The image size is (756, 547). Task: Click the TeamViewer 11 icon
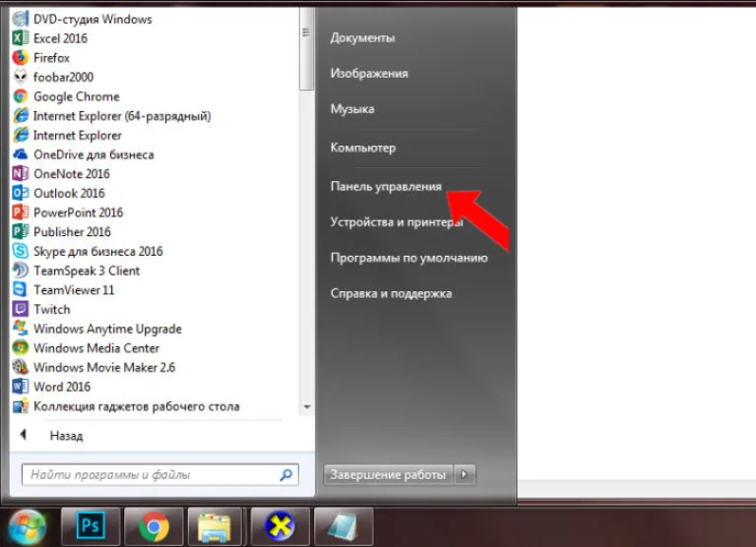tap(21, 289)
